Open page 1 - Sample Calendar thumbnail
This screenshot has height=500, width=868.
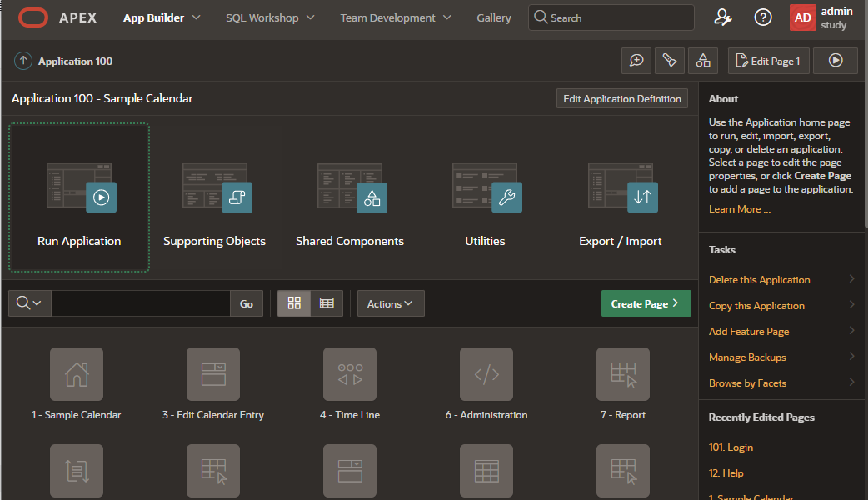click(x=77, y=375)
